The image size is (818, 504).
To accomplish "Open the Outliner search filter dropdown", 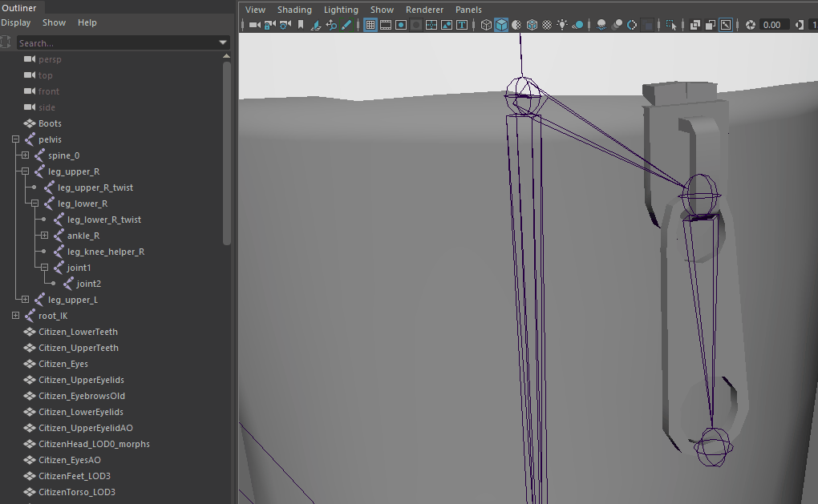I will [x=223, y=42].
